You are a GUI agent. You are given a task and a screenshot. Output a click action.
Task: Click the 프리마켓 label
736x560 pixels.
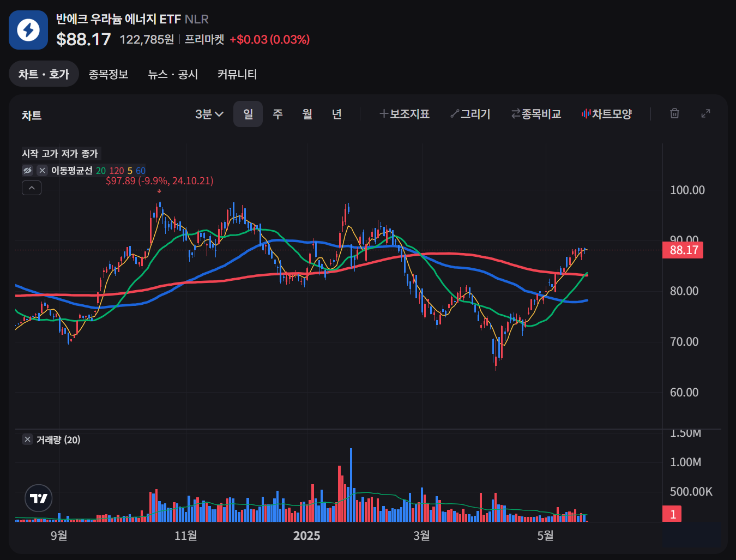tap(204, 39)
